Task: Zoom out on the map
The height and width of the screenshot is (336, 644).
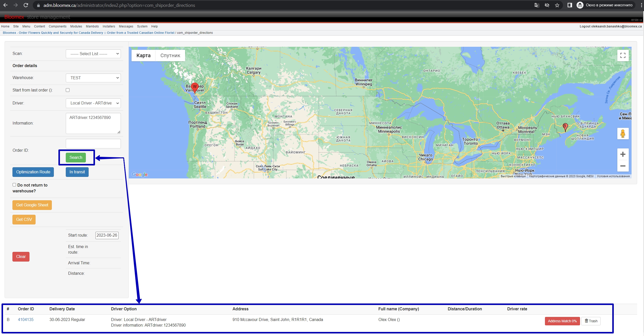Action: 623,166
